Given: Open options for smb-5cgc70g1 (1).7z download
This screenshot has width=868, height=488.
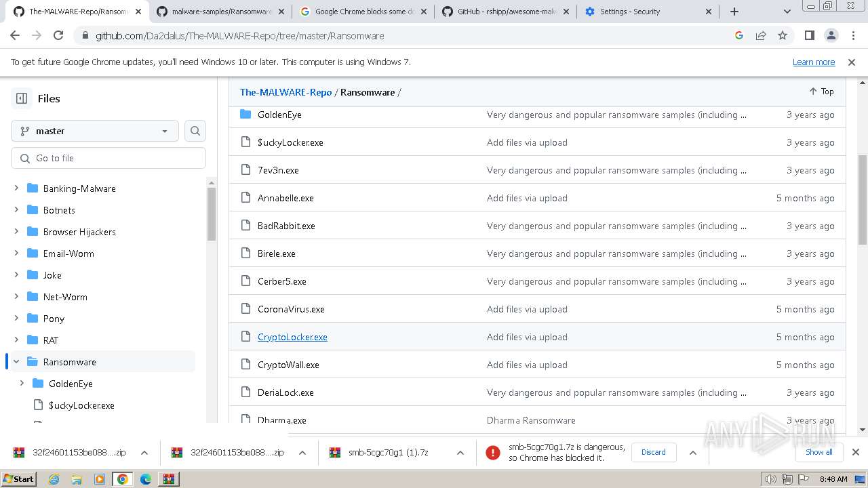Looking at the screenshot, I should (460, 453).
